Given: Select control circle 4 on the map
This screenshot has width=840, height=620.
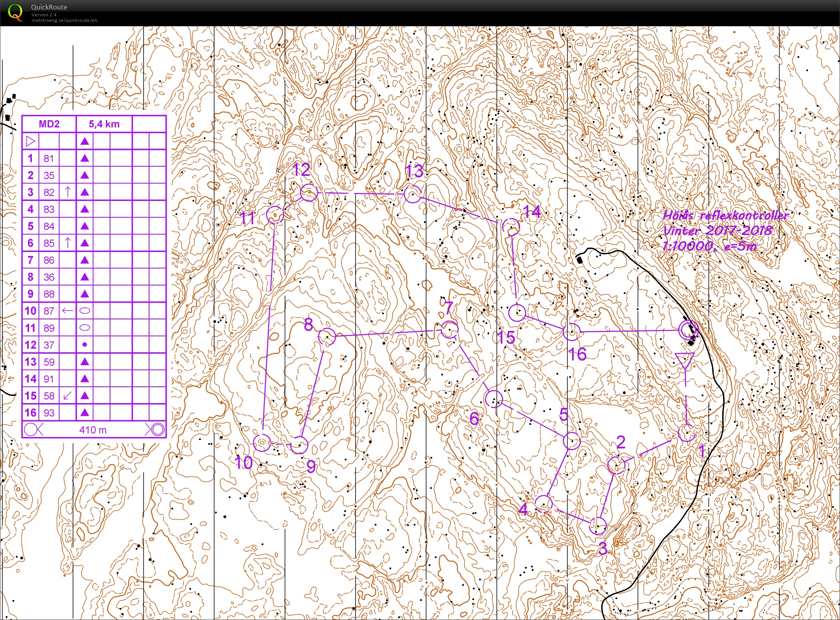Looking at the screenshot, I should 543,504.
